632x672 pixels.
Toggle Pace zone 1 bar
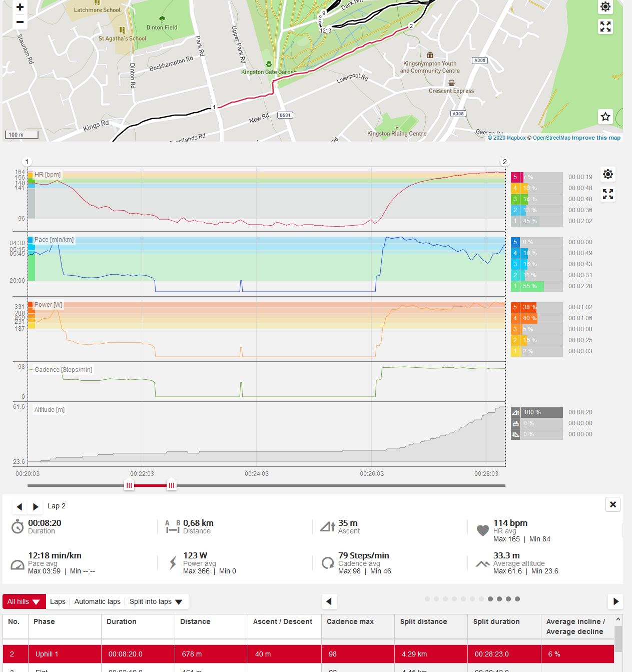[x=536, y=286]
